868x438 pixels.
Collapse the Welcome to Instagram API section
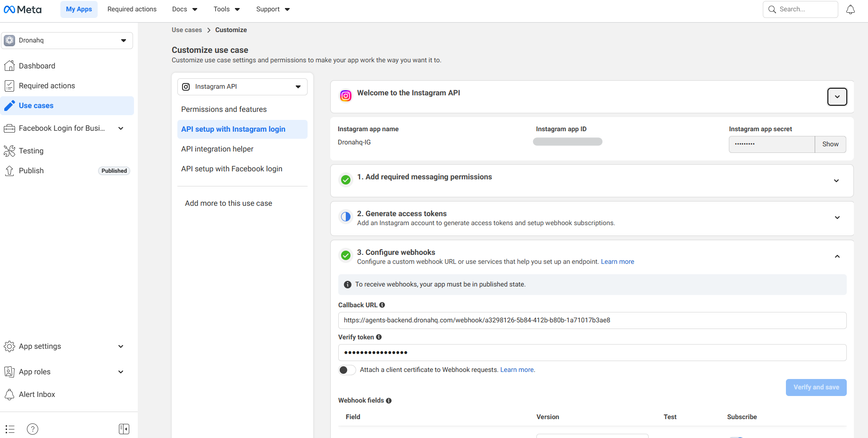(x=837, y=97)
